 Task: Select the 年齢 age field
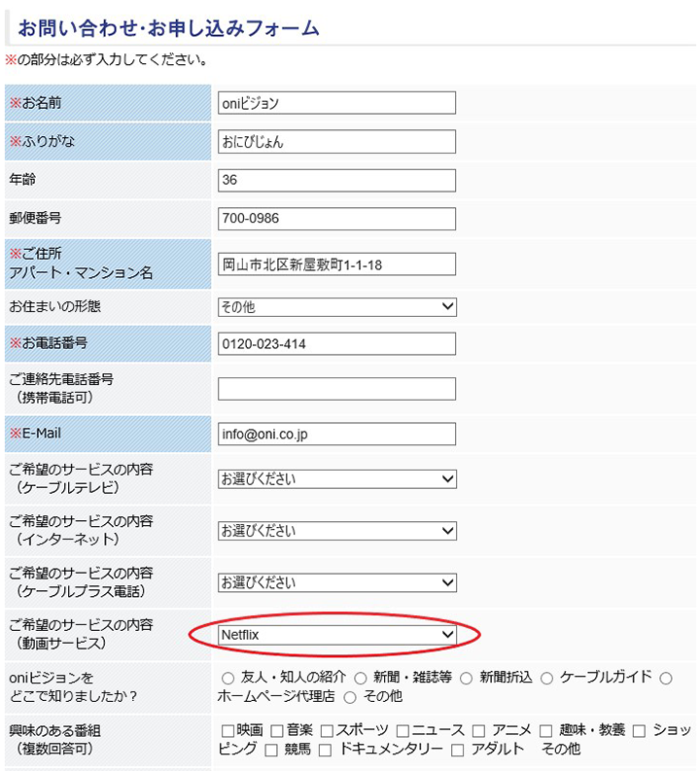(x=336, y=180)
